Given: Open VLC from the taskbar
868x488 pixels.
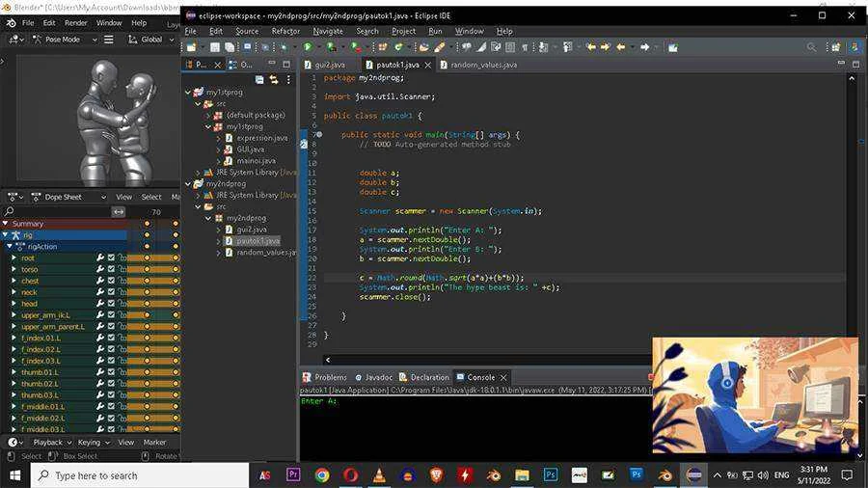Looking at the screenshot, I should [x=379, y=475].
